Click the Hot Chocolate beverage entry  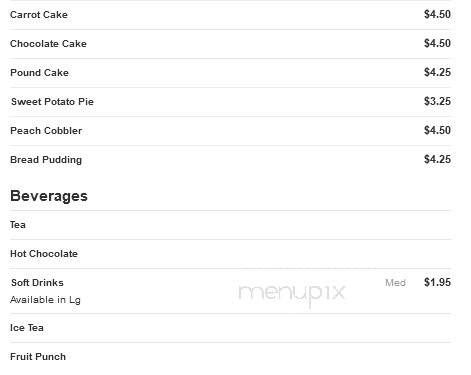click(x=44, y=254)
